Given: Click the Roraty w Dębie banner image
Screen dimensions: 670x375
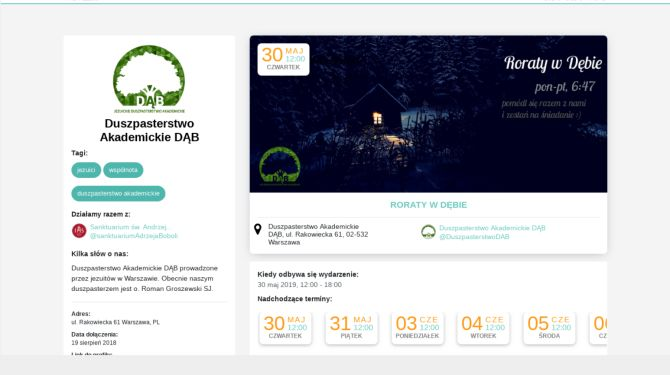Looking at the screenshot, I should click(429, 114).
